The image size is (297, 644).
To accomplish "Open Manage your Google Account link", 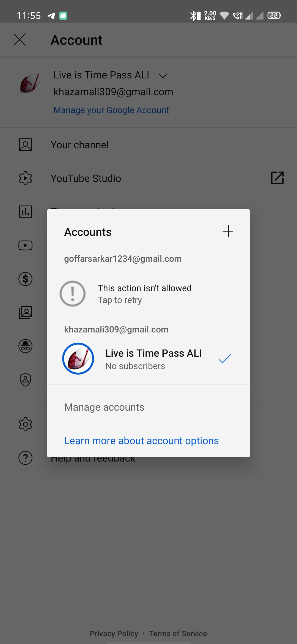I will pos(111,110).
